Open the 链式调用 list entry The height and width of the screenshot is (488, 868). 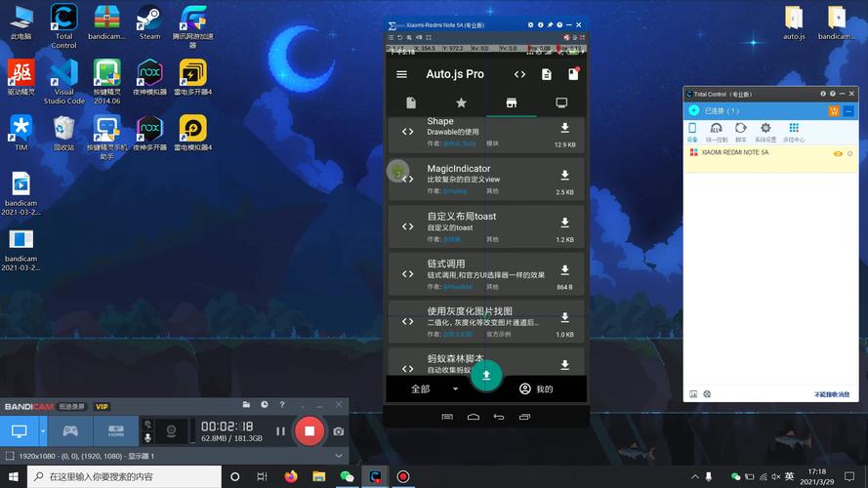pos(486,274)
